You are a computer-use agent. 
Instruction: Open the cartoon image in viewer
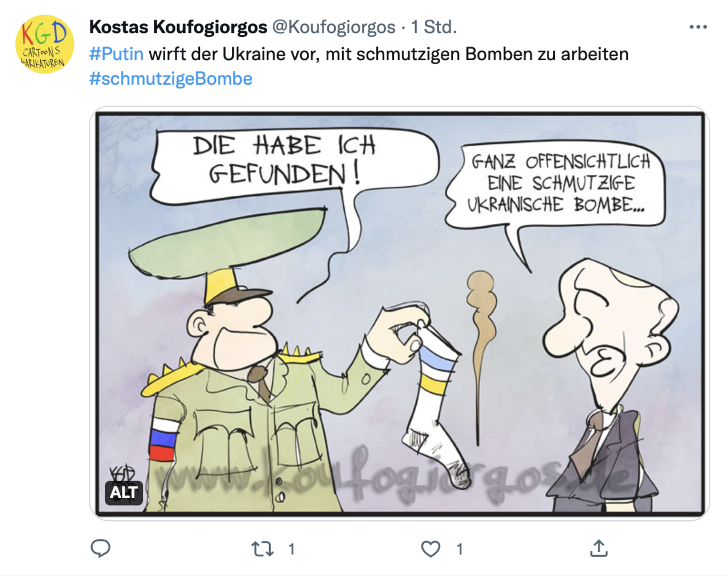pyautogui.click(x=400, y=313)
